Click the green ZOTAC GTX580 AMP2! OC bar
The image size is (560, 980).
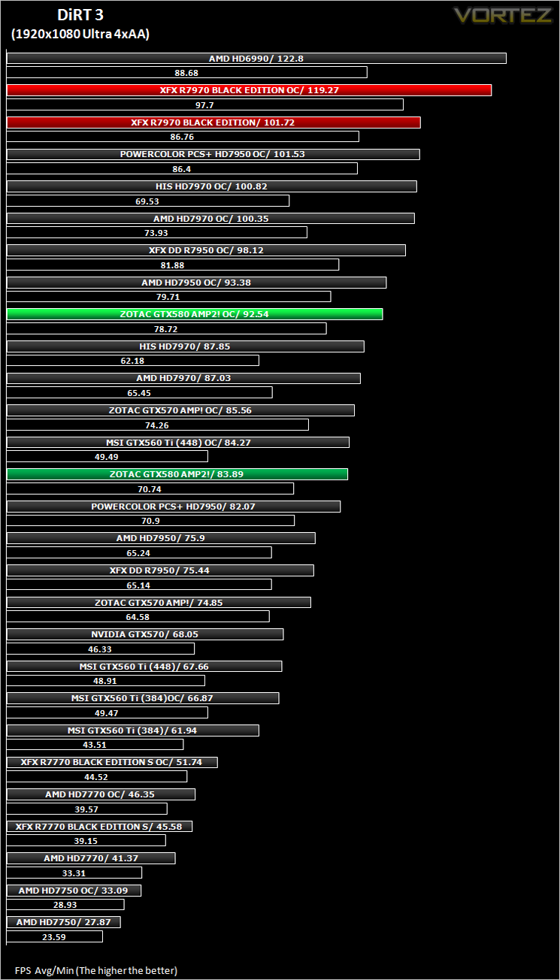pyautogui.click(x=195, y=314)
